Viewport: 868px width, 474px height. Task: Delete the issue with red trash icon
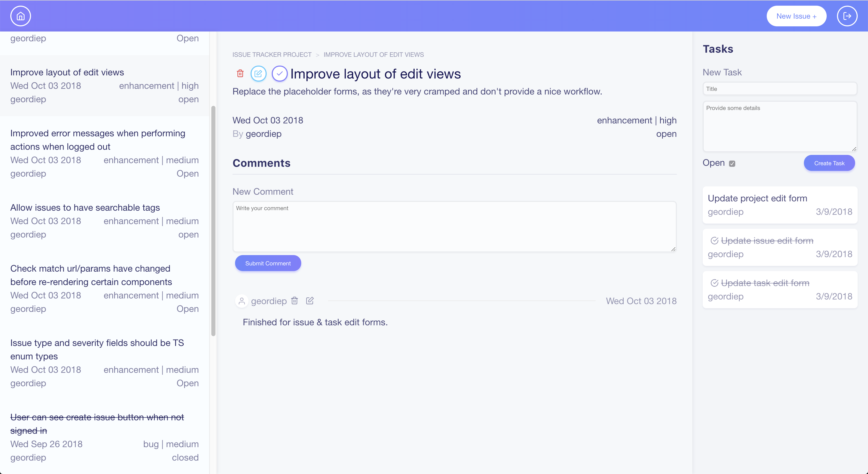(x=240, y=73)
